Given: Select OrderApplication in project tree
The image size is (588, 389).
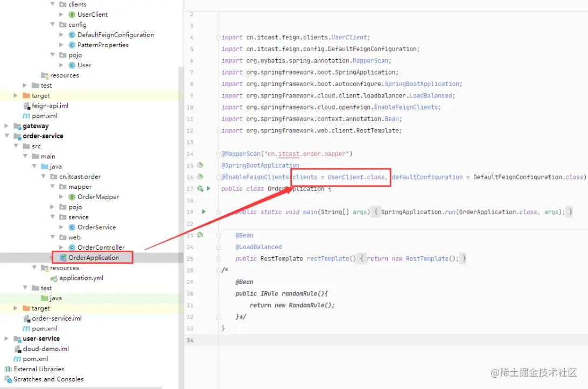Looking at the screenshot, I should [x=93, y=258].
